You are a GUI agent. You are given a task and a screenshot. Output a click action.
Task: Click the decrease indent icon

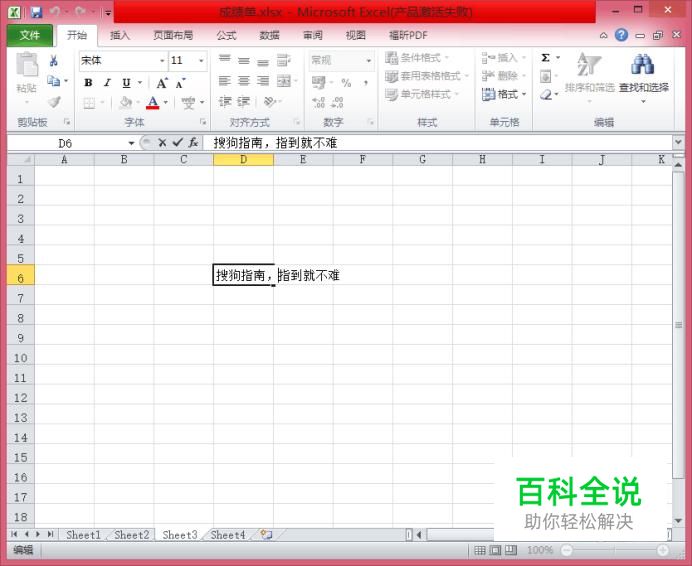(x=225, y=102)
